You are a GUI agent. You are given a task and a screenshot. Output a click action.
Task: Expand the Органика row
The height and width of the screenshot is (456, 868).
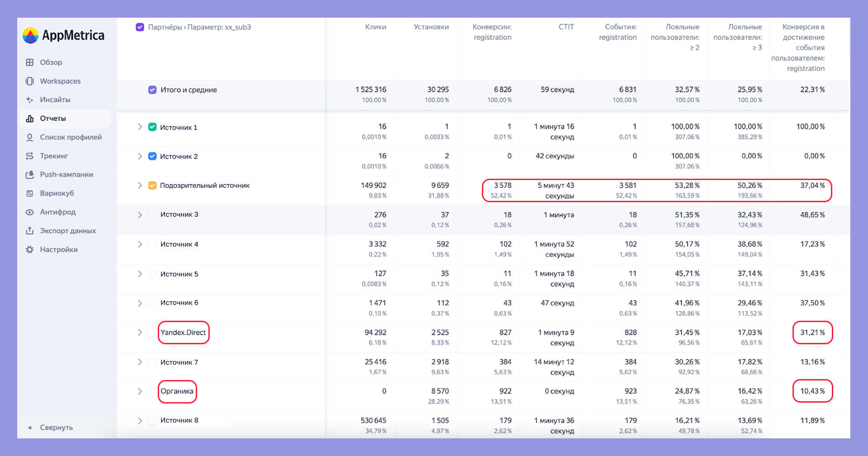140,391
